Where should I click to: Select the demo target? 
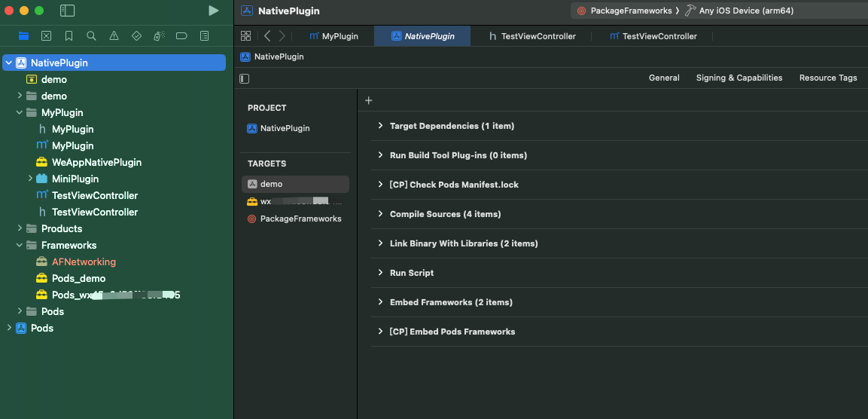click(x=295, y=184)
